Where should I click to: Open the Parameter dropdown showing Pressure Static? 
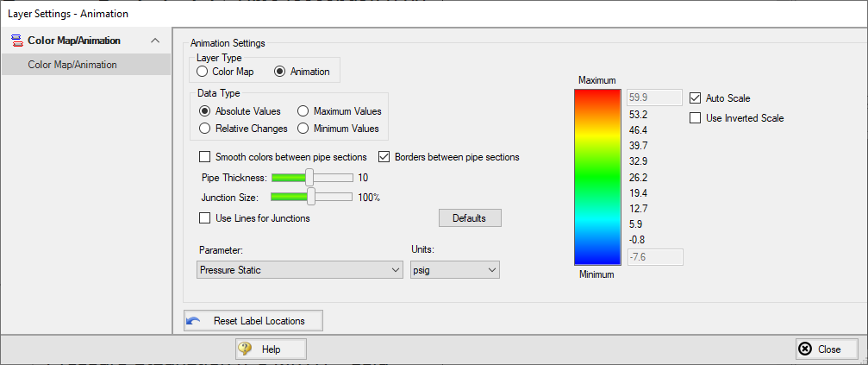point(300,270)
